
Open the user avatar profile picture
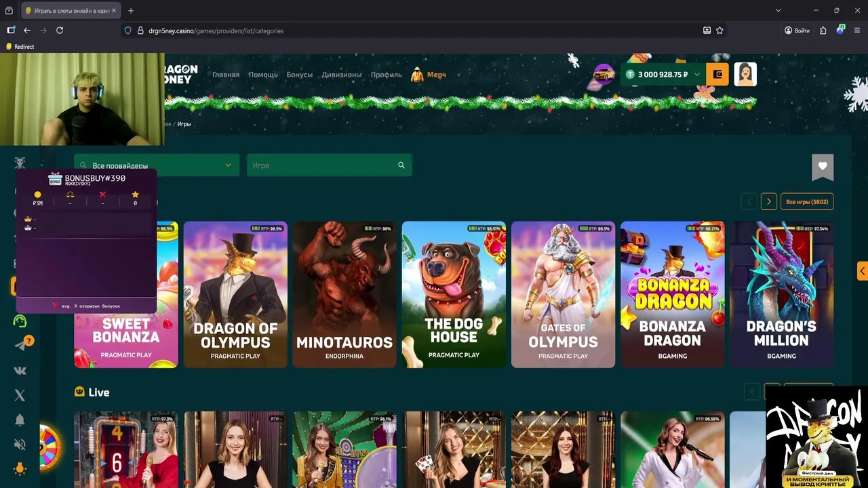745,75
